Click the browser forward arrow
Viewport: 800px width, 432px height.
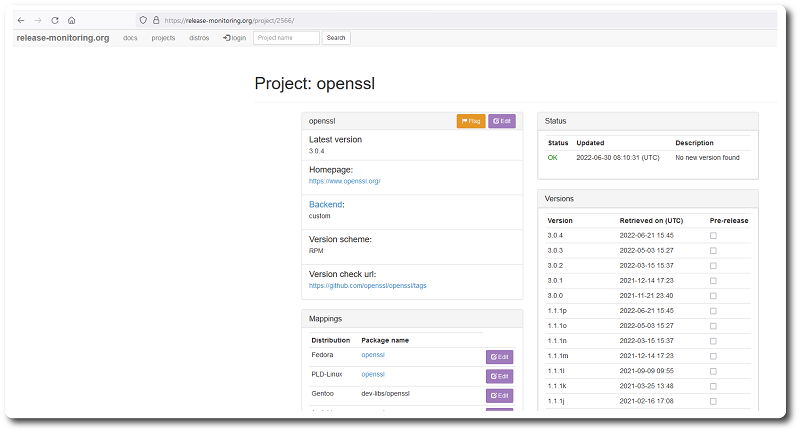38,20
